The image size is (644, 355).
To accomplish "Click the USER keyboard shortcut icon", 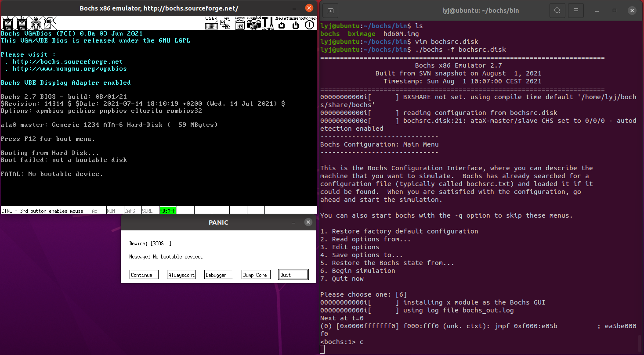I will coord(211,23).
